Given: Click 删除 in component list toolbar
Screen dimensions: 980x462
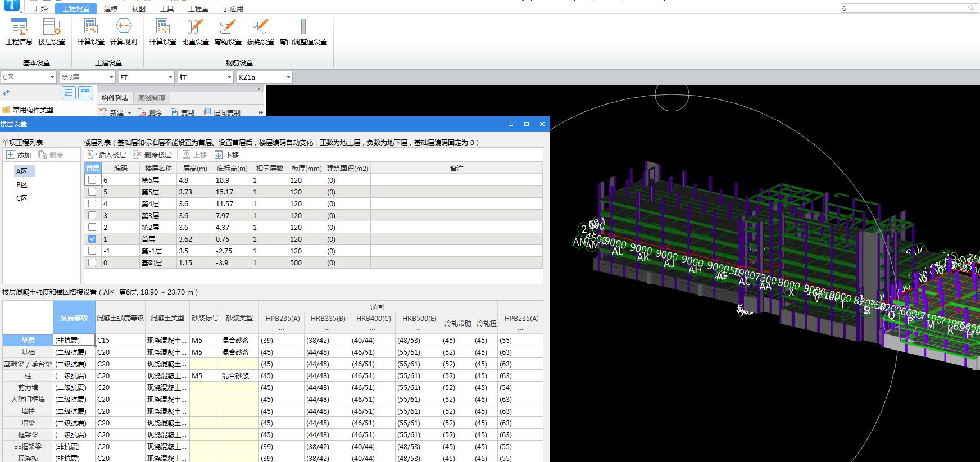Looking at the screenshot, I should [x=149, y=112].
